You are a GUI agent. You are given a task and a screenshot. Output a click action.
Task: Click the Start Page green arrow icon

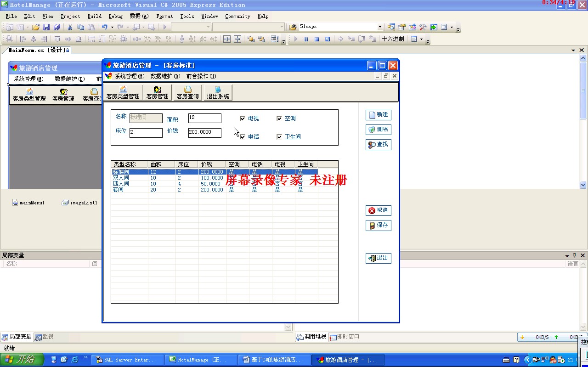point(434,27)
